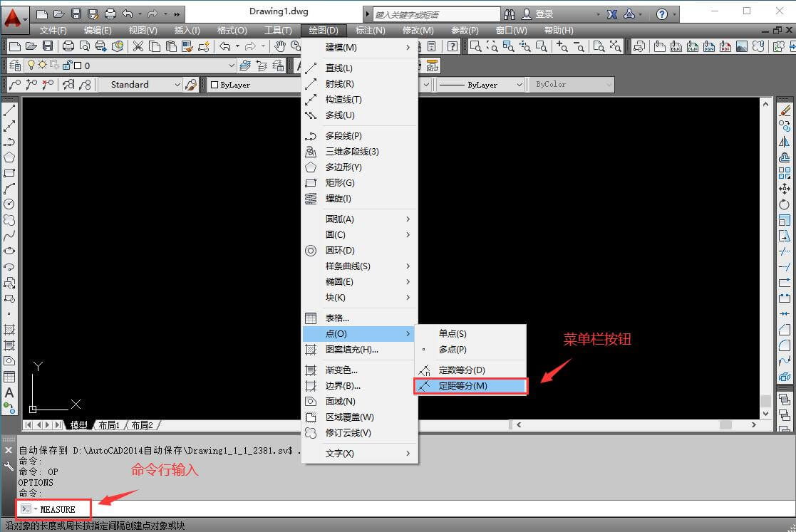
Task: Expand the 样条曲线(S) submenu
Action: (x=359, y=266)
